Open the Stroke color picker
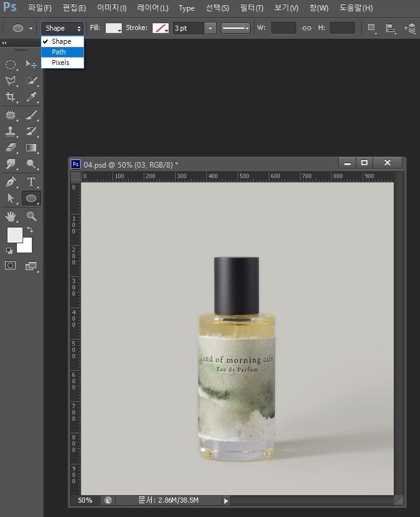 click(x=161, y=28)
